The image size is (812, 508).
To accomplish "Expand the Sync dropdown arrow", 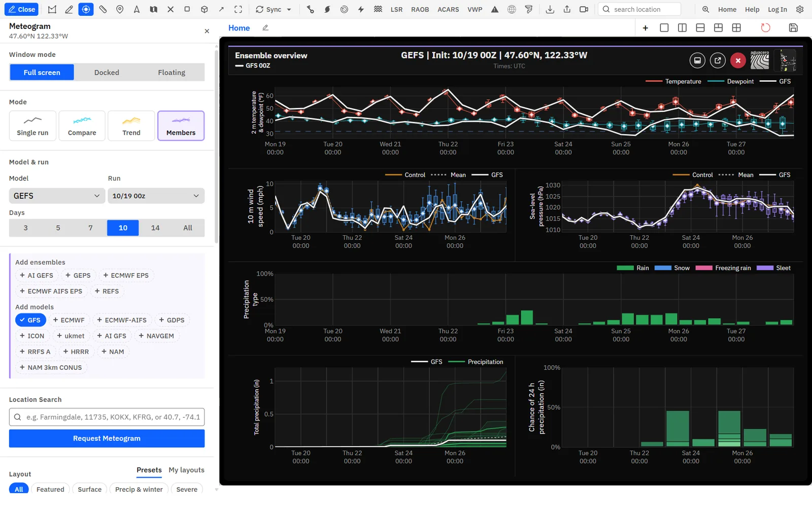I will point(289,9).
